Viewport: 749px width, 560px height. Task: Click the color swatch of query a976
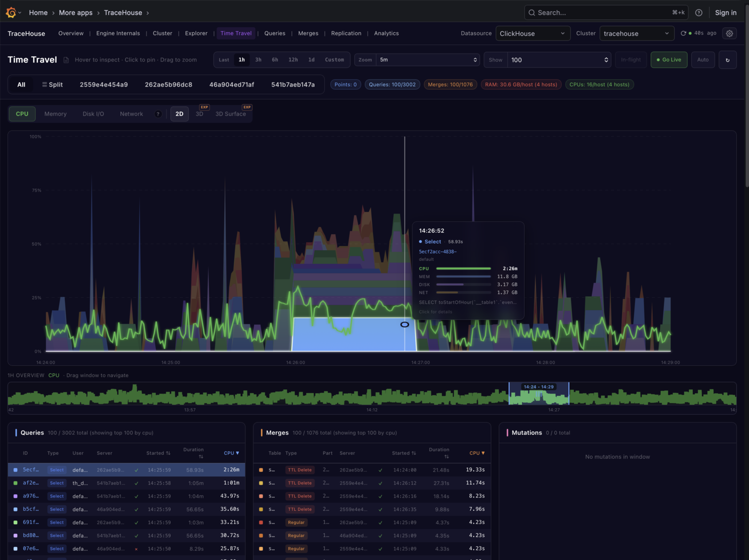(16, 496)
